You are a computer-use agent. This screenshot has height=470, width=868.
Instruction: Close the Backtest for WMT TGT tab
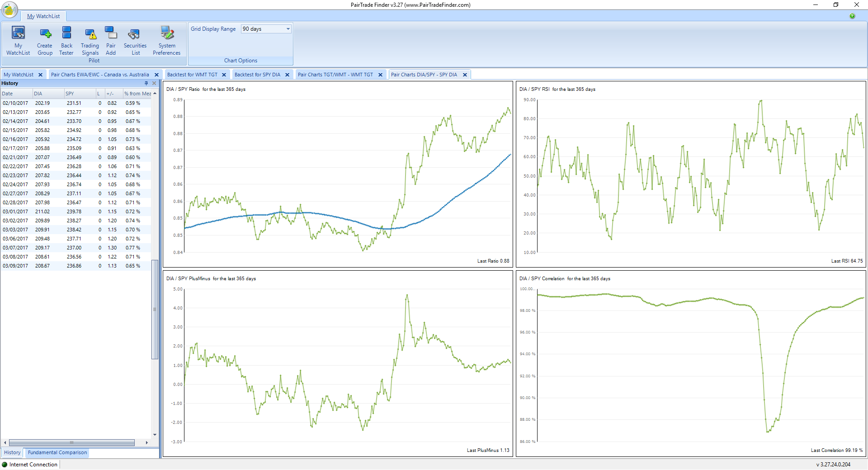(x=224, y=75)
